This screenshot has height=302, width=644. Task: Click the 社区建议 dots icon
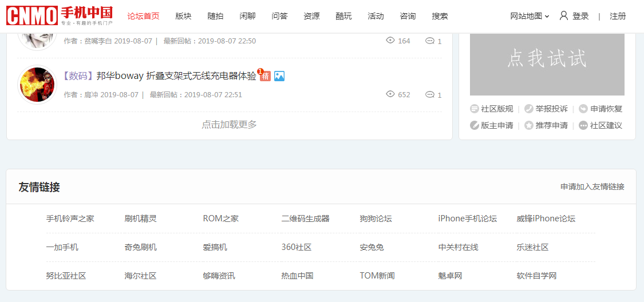tap(583, 125)
